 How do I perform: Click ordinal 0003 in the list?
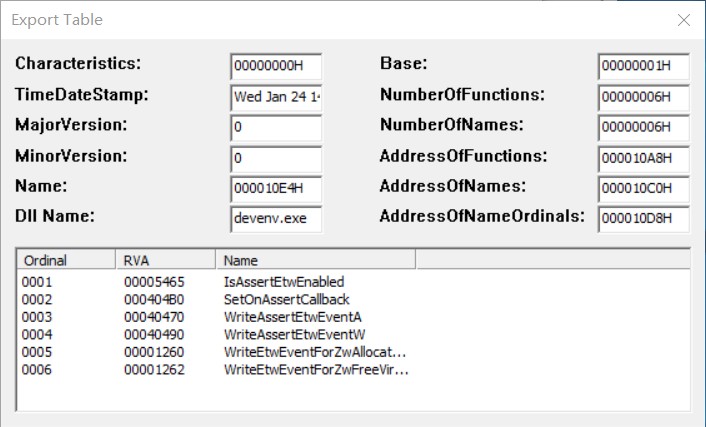37,317
